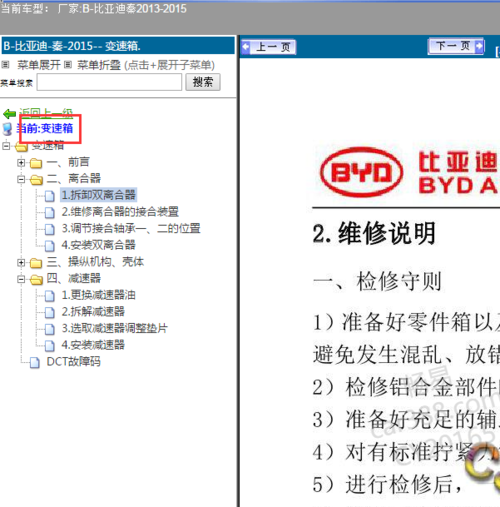Click the 下一页 next page button

[456, 46]
